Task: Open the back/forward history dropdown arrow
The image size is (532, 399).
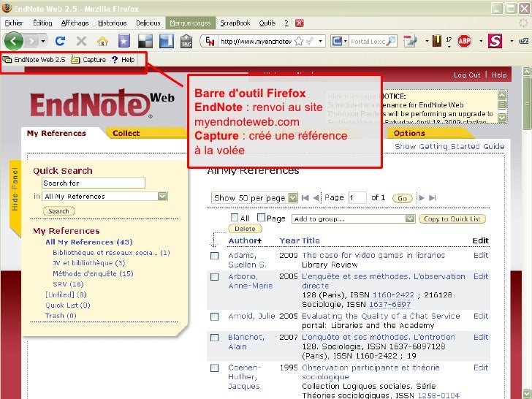Action: click(x=43, y=42)
